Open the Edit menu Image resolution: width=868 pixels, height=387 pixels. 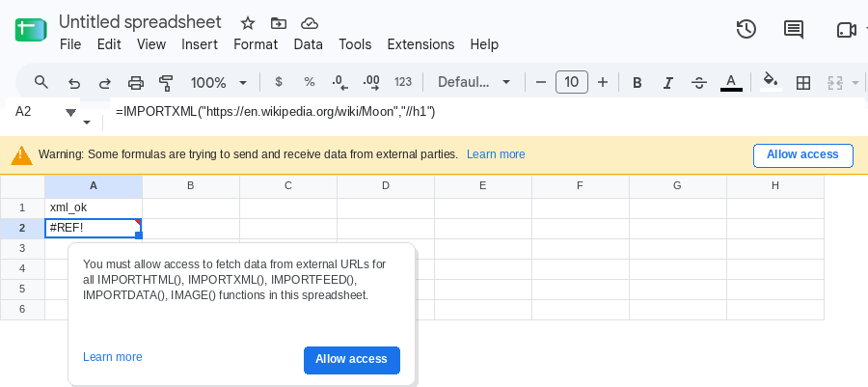pyautogui.click(x=109, y=44)
